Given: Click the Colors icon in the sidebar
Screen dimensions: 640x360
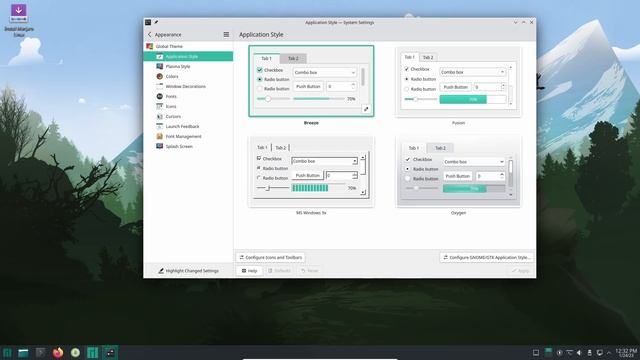Looking at the screenshot, I should (x=160, y=76).
